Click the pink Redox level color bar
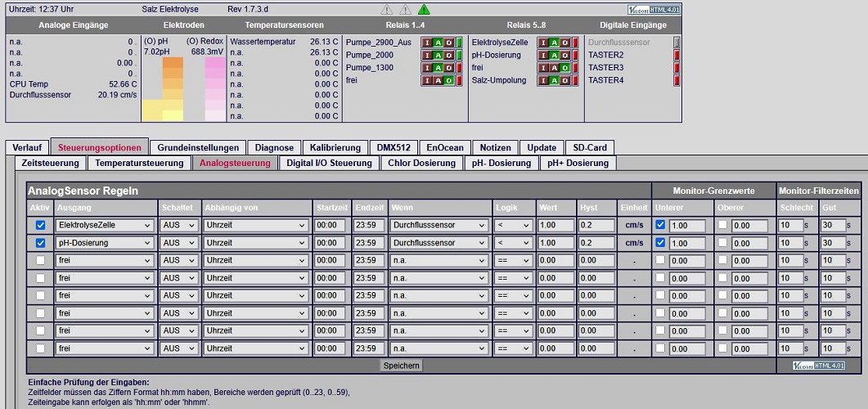Viewport: 868px width, 409px height. [x=215, y=88]
